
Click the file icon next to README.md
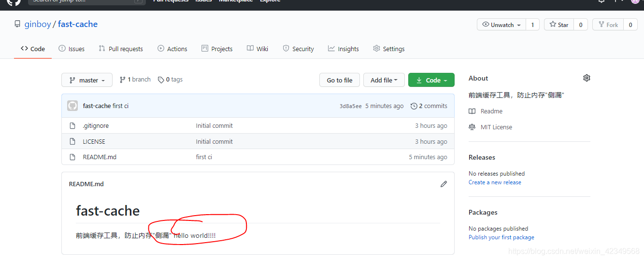[72, 157]
